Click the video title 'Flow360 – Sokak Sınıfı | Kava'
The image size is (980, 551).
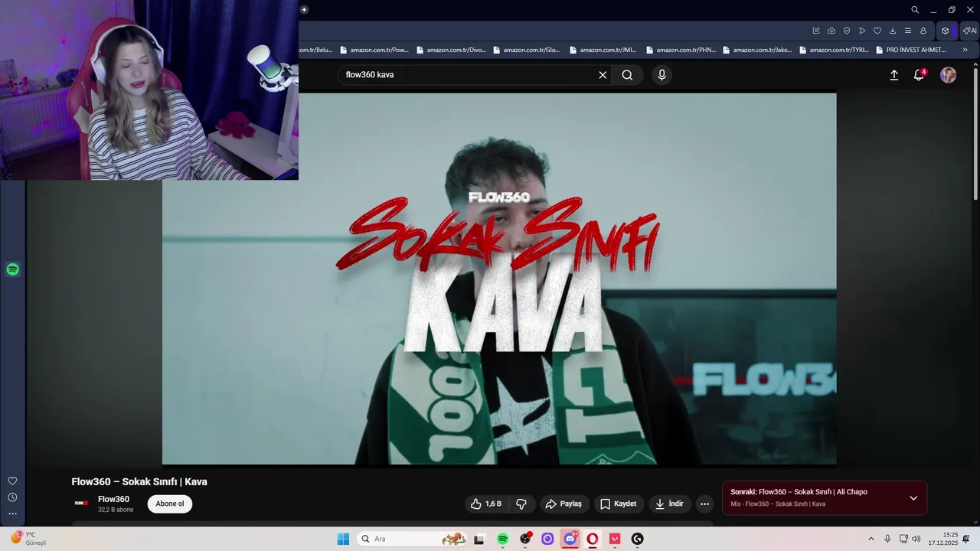coord(139,481)
